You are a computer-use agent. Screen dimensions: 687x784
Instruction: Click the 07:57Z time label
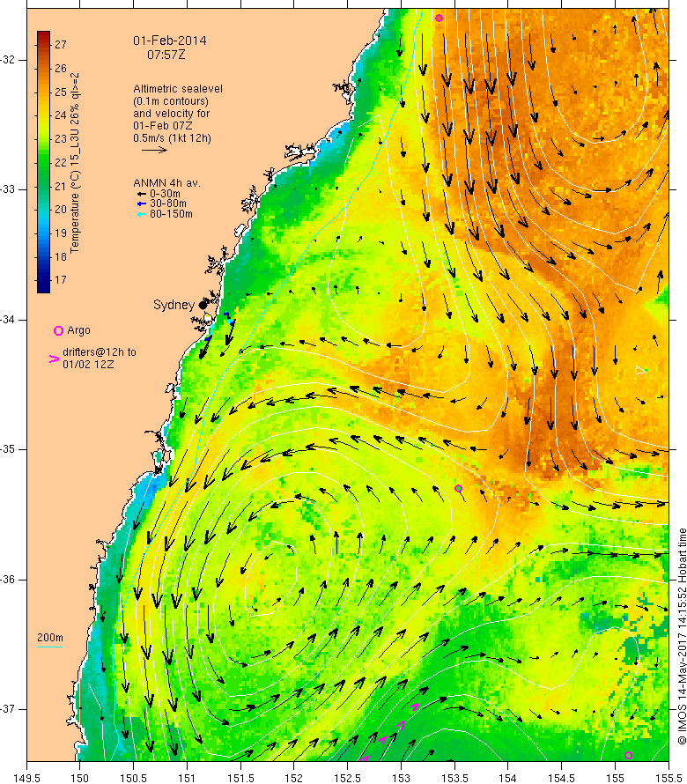click(x=166, y=55)
